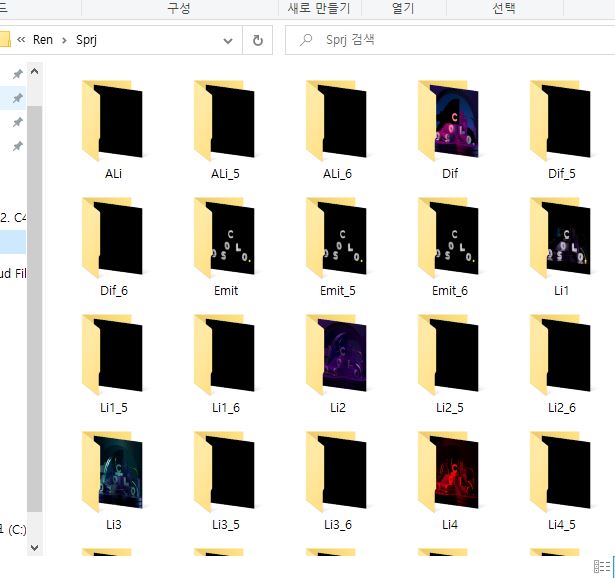Screen dimensions: 615x578
Task: Click the navigation pane scrollbar thumb
Action: [34, 300]
